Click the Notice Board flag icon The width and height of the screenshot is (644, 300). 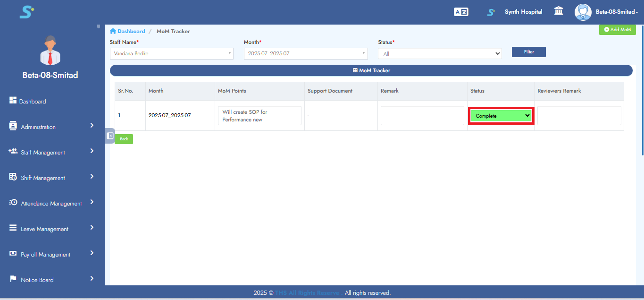click(x=13, y=279)
